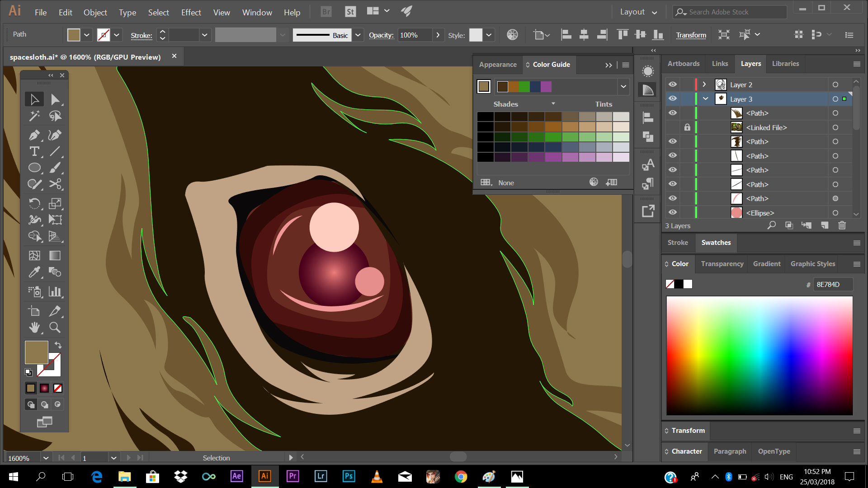Select the Paintbrush tool
The image size is (868, 488).
(x=55, y=168)
